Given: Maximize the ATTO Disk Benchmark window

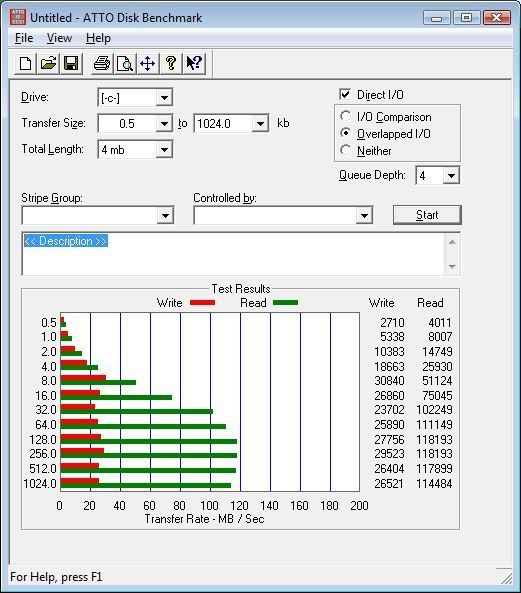Looking at the screenshot, I should tap(467, 17).
